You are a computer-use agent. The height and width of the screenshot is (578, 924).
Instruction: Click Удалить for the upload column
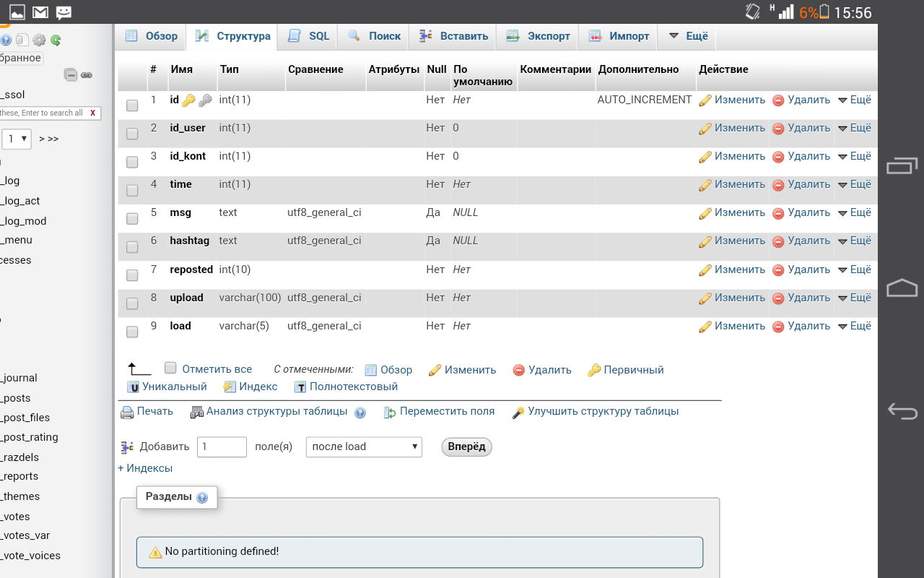point(801,298)
